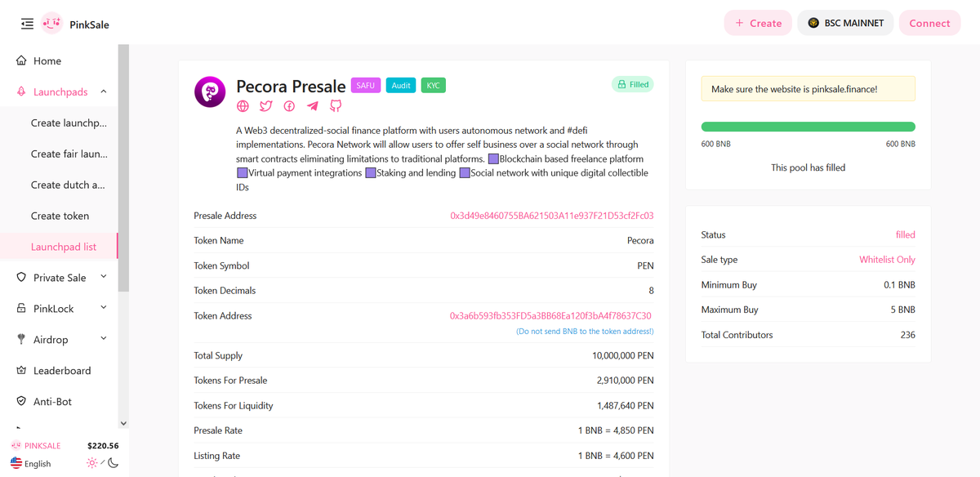
Task: Collapse the Launchpads menu chevron
Action: 104,91
